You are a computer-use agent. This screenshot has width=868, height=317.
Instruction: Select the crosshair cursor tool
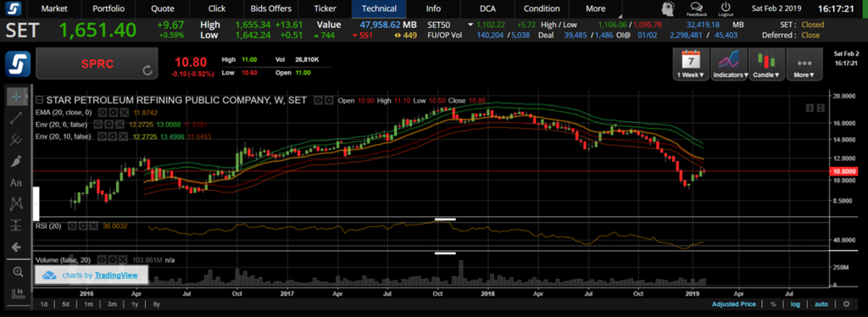coord(16,97)
